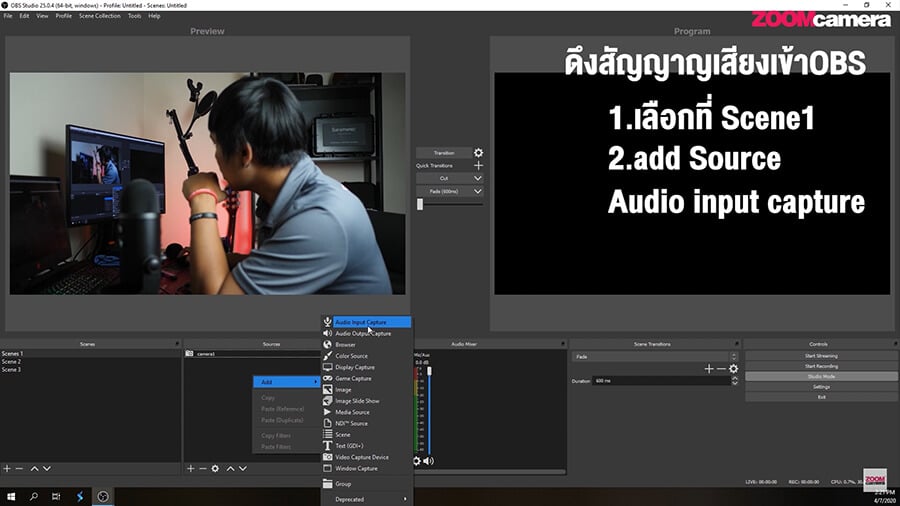This screenshot has width=900, height=506.
Task: Remove selected scene with minus icon
Action: coord(20,469)
